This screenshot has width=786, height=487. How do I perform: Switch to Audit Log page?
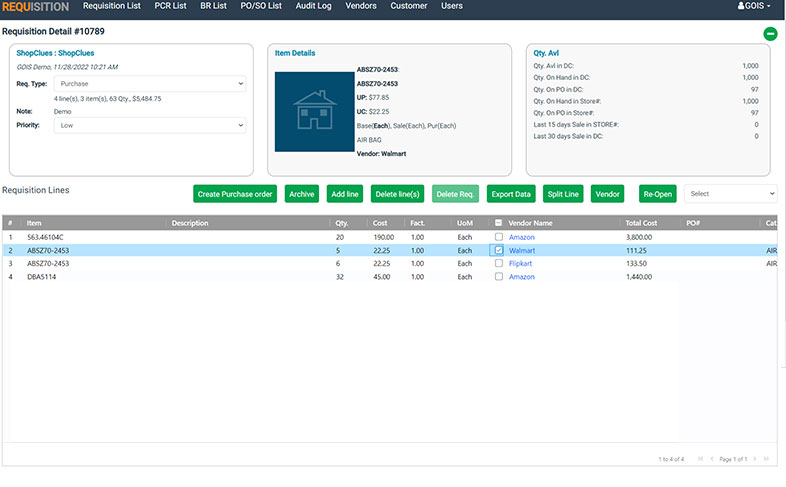313,6
